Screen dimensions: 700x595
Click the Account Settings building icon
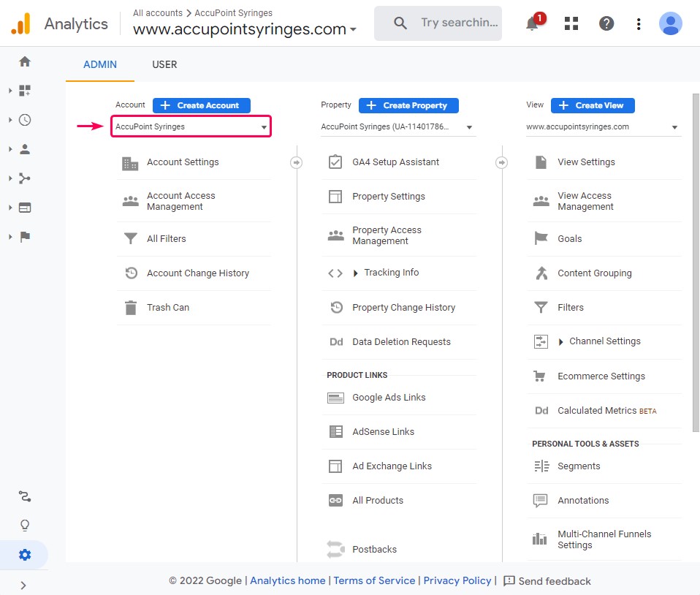pyautogui.click(x=130, y=163)
